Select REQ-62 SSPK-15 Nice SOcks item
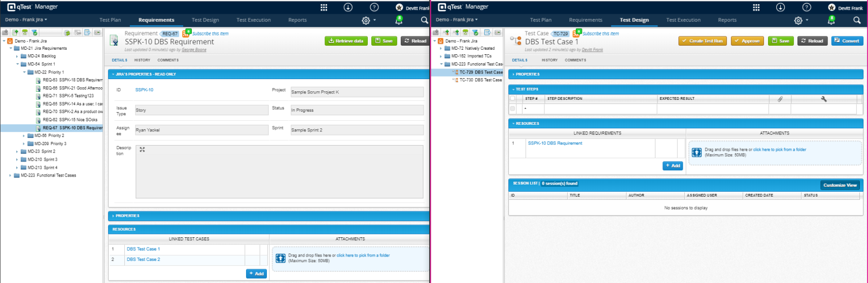 (x=70, y=120)
